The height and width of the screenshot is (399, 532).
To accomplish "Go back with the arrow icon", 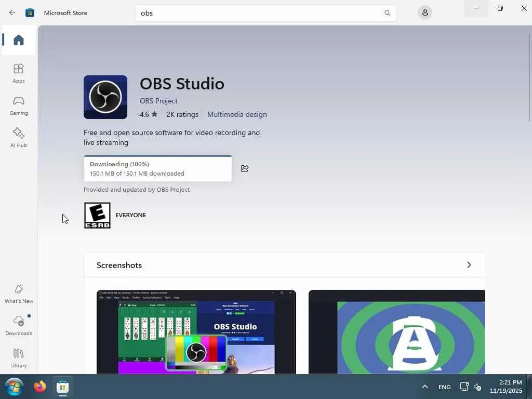I will coord(12,13).
